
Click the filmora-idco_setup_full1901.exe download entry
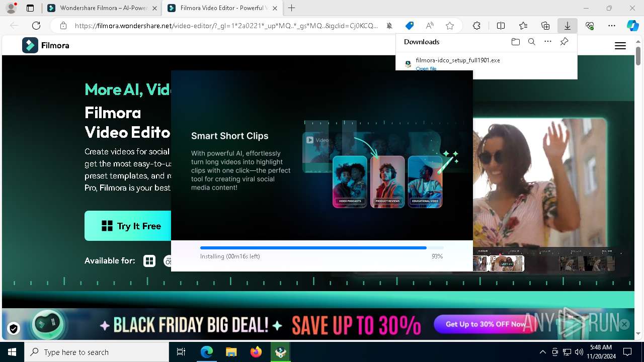pos(458,60)
